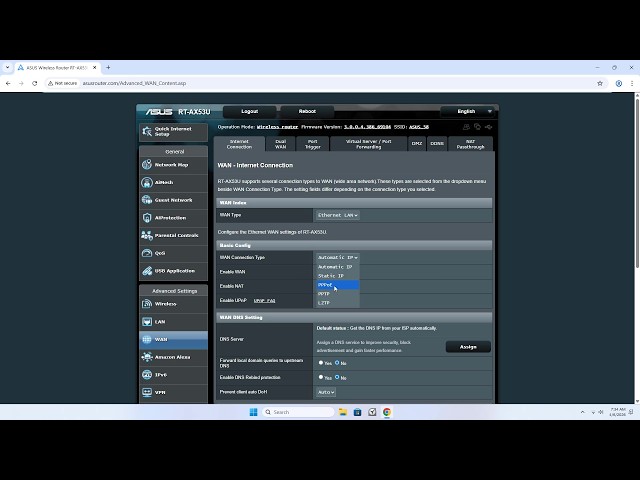Choose PPTP connection type
640x480 pixels.
point(338,294)
